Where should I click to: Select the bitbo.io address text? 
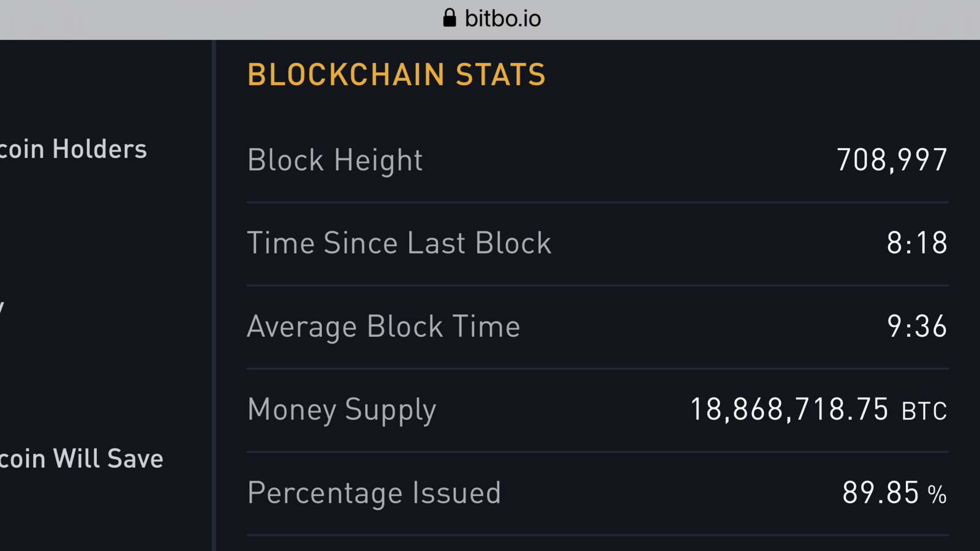503,18
